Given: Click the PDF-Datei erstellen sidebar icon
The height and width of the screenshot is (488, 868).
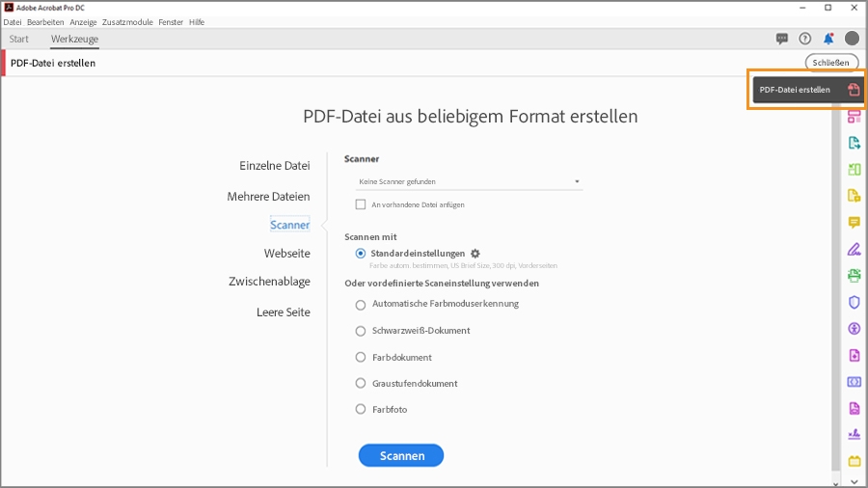Looking at the screenshot, I should 854,90.
